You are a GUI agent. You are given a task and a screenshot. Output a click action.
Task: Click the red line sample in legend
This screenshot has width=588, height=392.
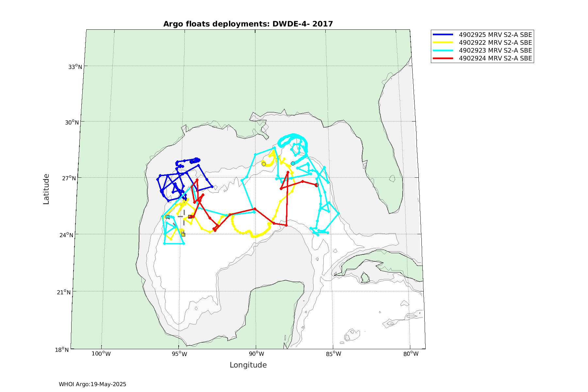(443, 58)
